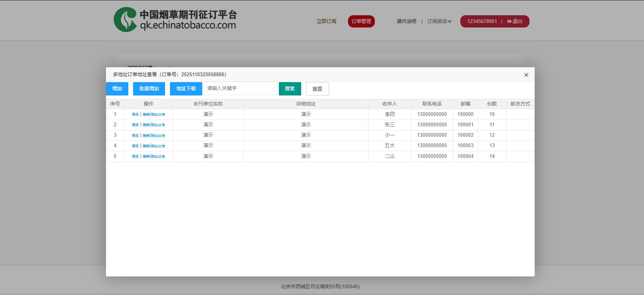The width and height of the screenshot is (644, 295).
Task: Click 修改 for row 4
Action: point(135,146)
